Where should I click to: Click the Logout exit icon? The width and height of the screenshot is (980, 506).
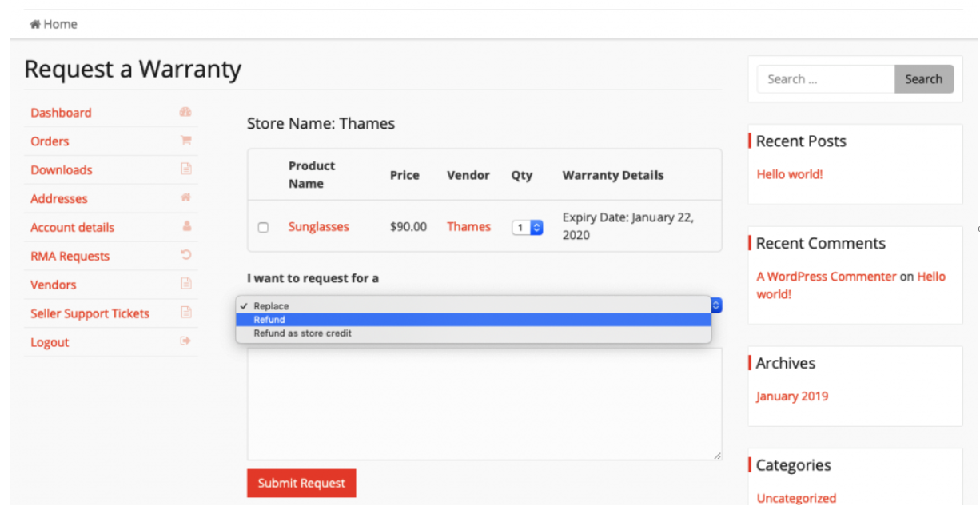tap(185, 342)
